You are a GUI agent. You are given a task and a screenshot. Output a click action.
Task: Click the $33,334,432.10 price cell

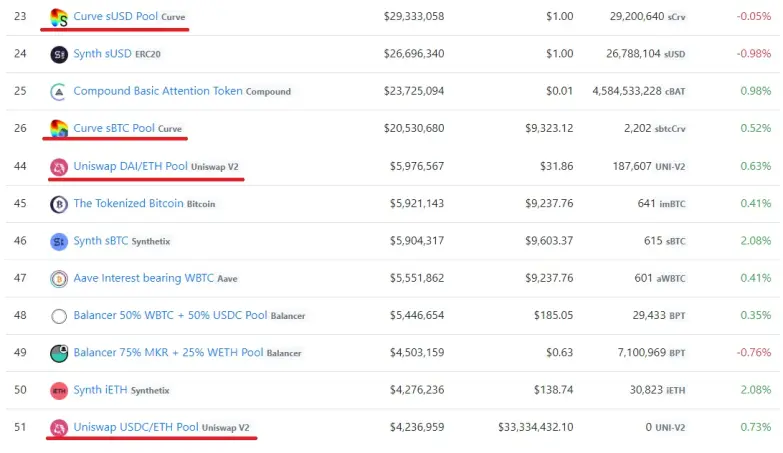coord(536,427)
